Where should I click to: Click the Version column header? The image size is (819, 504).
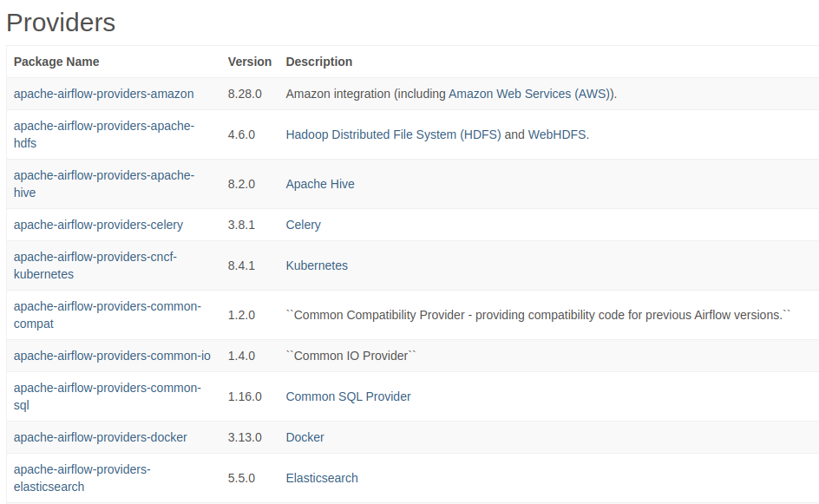pyautogui.click(x=250, y=62)
